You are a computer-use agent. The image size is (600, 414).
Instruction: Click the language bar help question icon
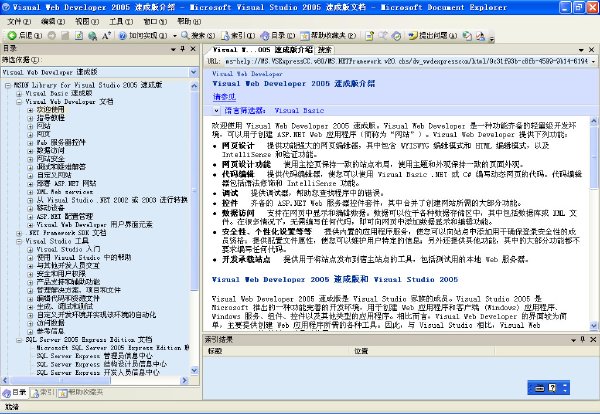[x=552, y=388]
